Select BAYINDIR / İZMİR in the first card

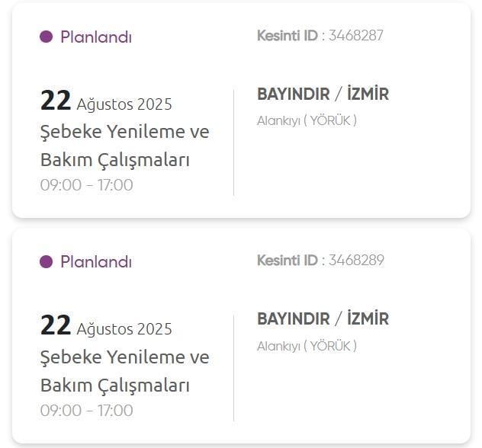(323, 94)
